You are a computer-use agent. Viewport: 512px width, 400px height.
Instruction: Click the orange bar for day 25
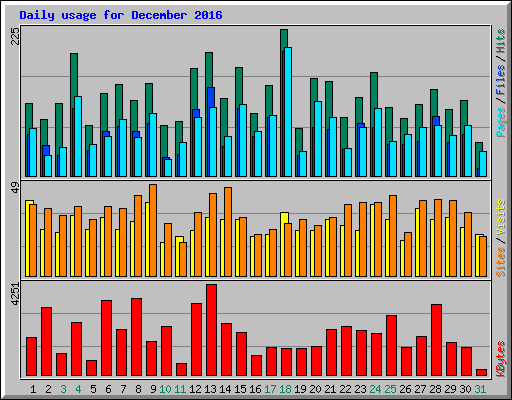393,236
